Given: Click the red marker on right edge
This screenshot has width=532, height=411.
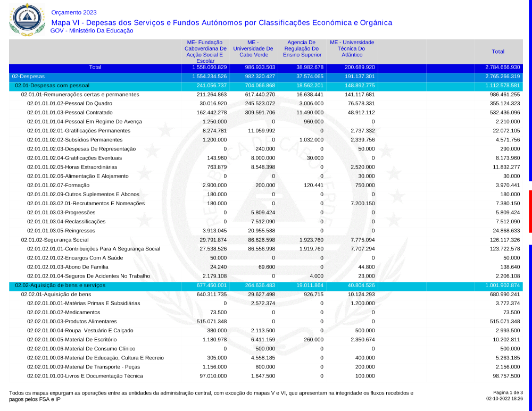Looking at the screenshot, I should tap(530, 211).
